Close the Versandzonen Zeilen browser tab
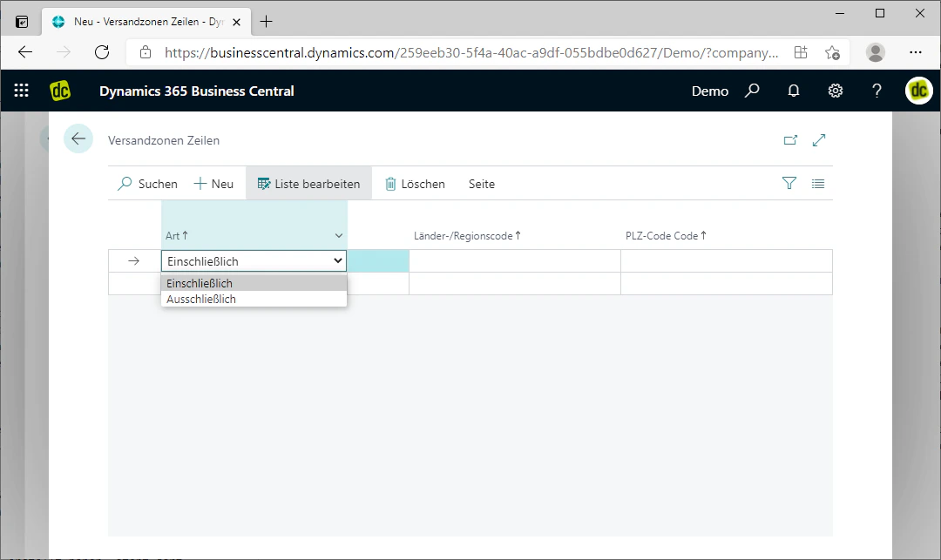The width and height of the screenshot is (941, 560). (x=236, y=22)
